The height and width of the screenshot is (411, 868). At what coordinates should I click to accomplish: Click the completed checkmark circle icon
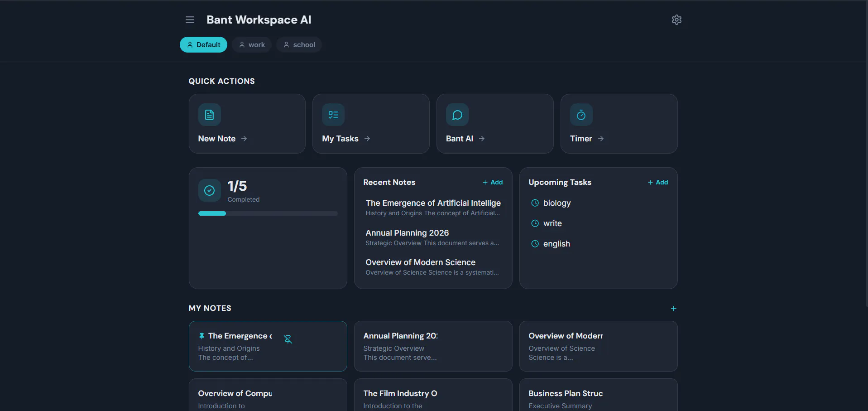coord(209,190)
